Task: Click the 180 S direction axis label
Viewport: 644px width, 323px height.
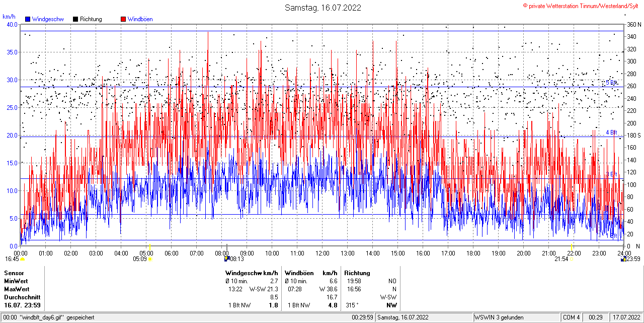Action: point(633,135)
